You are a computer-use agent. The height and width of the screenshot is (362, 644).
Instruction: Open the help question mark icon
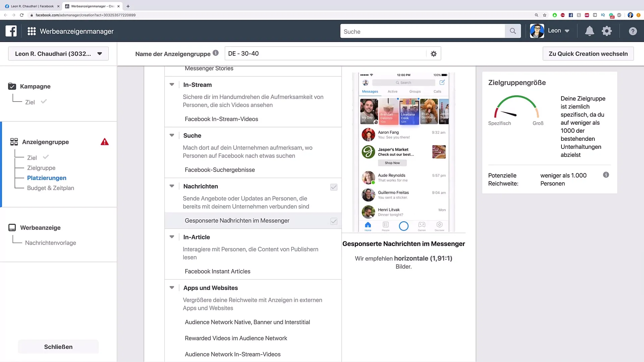point(633,31)
